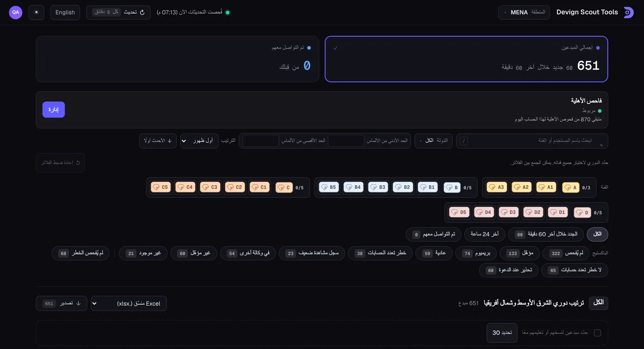Open the الدولة country dropdown
The width and height of the screenshot is (644, 349).
434,141
